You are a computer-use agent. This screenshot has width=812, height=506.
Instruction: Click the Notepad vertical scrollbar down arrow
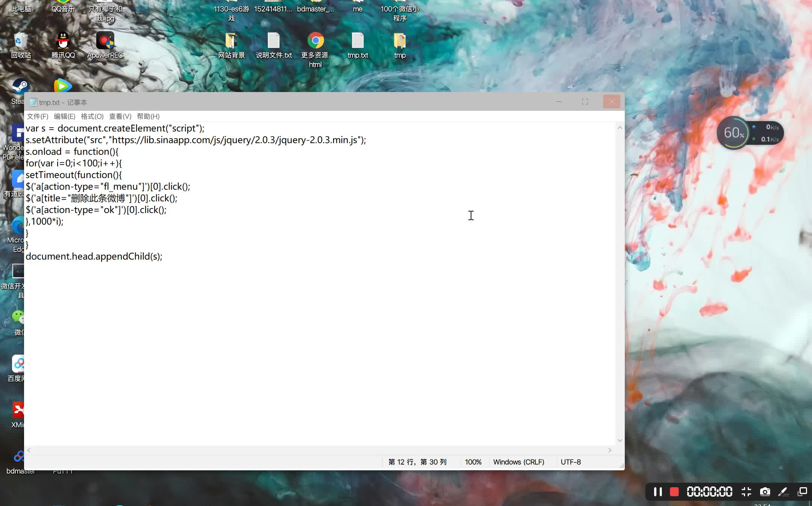(620, 441)
